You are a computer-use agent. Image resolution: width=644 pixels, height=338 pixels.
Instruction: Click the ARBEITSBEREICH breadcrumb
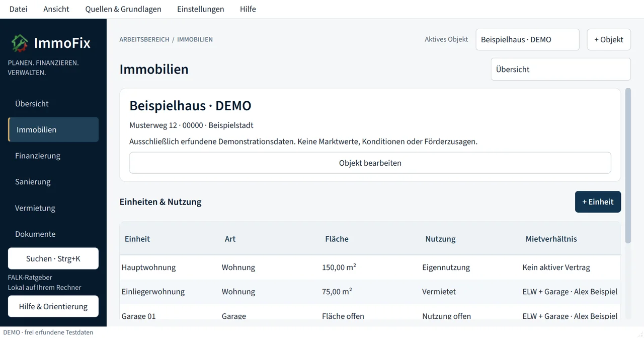pyautogui.click(x=144, y=39)
